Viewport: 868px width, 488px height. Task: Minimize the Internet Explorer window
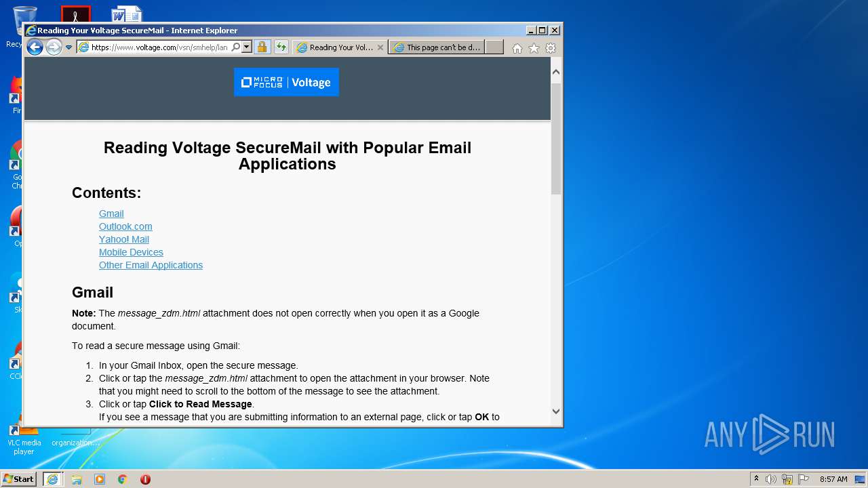(531, 30)
